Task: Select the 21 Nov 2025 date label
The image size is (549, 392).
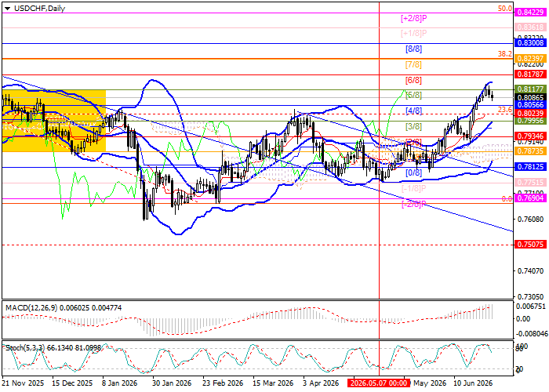Action: [23, 383]
